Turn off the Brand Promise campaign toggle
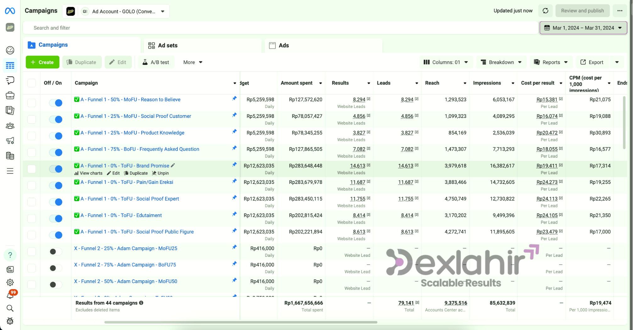Viewport: 644px width, 330px height. 56,169
